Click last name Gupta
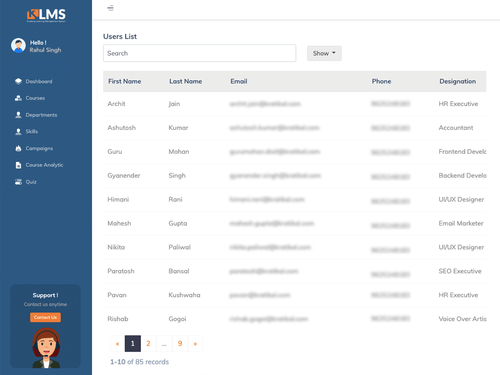Screen dimensions: 500x375 coord(178,223)
